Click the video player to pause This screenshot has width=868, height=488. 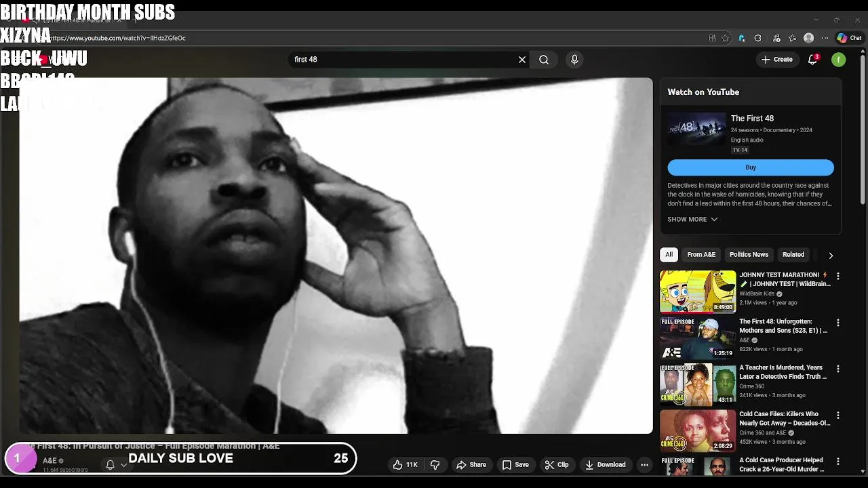point(336,256)
